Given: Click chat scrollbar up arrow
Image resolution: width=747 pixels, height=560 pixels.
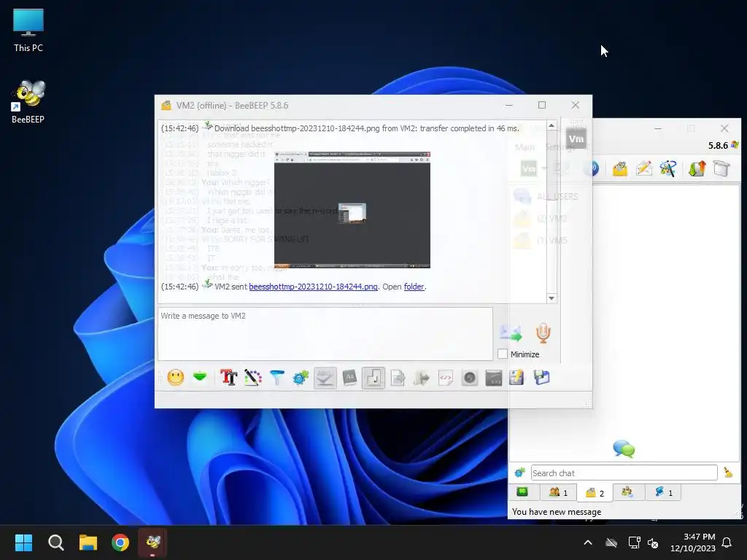Looking at the screenshot, I should click(551, 125).
